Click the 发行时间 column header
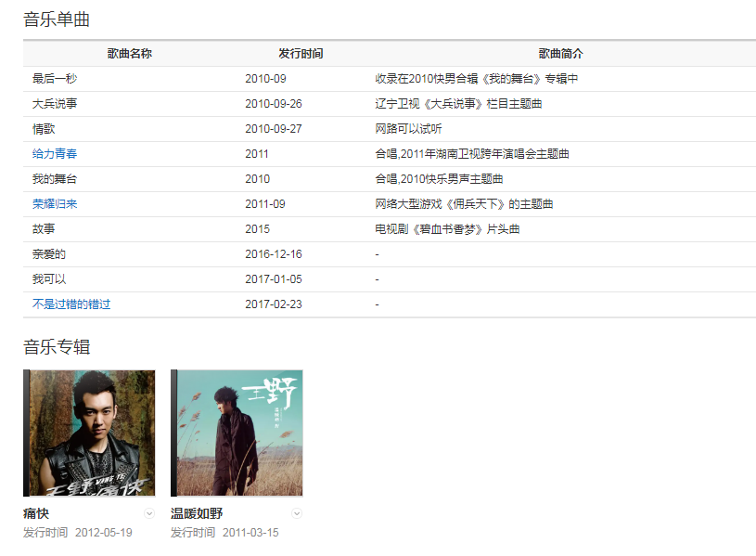Viewport: 756px width, 556px height. (x=301, y=54)
